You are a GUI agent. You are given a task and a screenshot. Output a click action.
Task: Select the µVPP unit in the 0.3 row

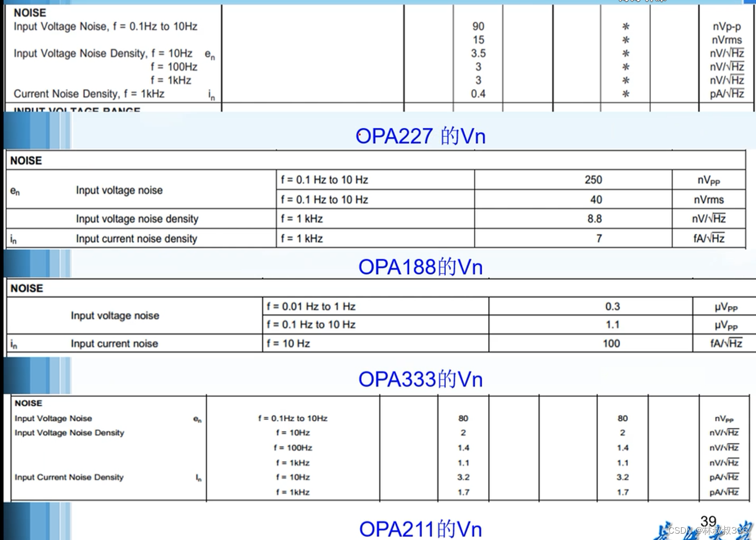(x=726, y=307)
